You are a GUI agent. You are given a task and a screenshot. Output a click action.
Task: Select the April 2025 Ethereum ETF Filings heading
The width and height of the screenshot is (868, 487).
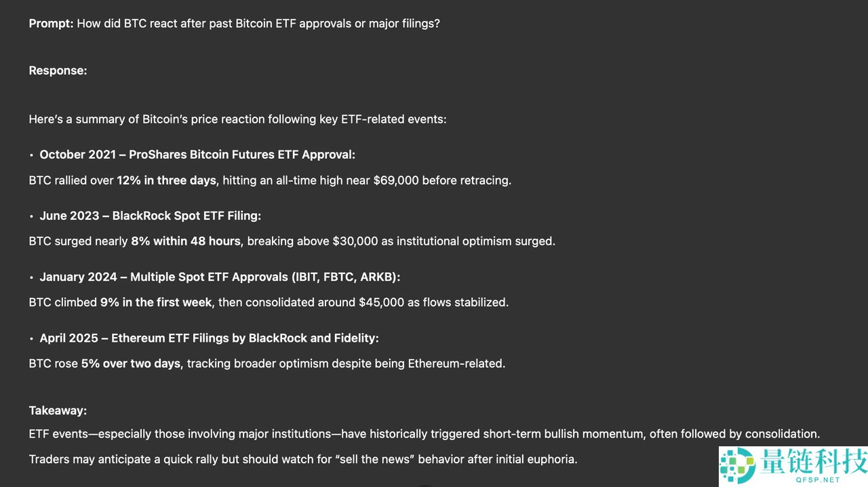point(209,338)
